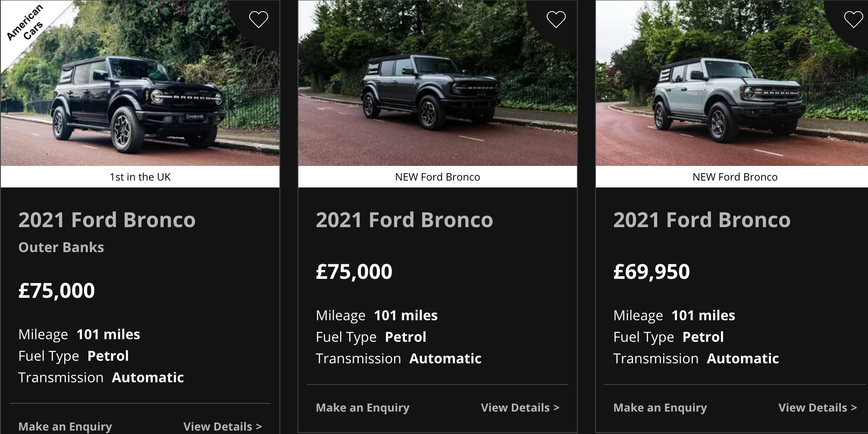
Task: Toggle heart on the dark grey Bronco card
Action: pyautogui.click(x=556, y=19)
